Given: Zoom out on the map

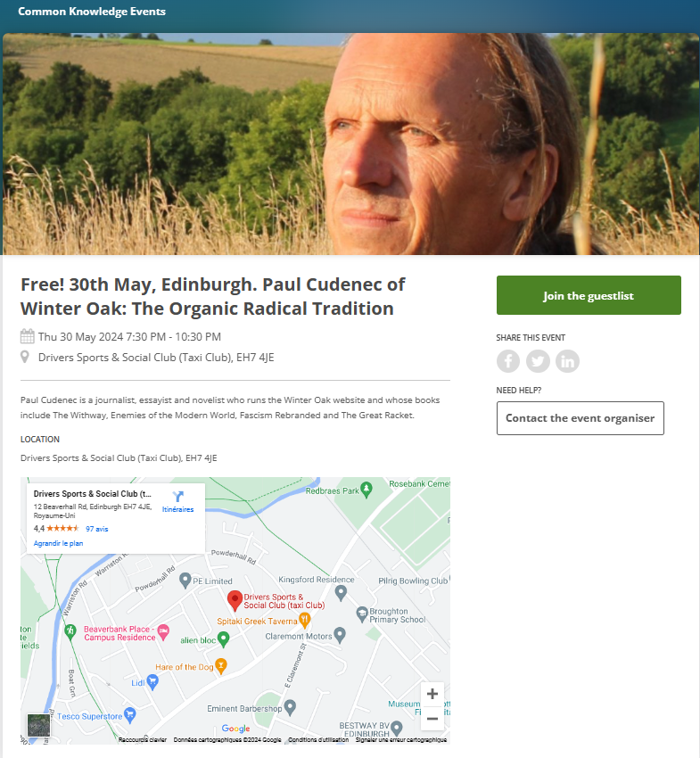Looking at the screenshot, I should 432,718.
